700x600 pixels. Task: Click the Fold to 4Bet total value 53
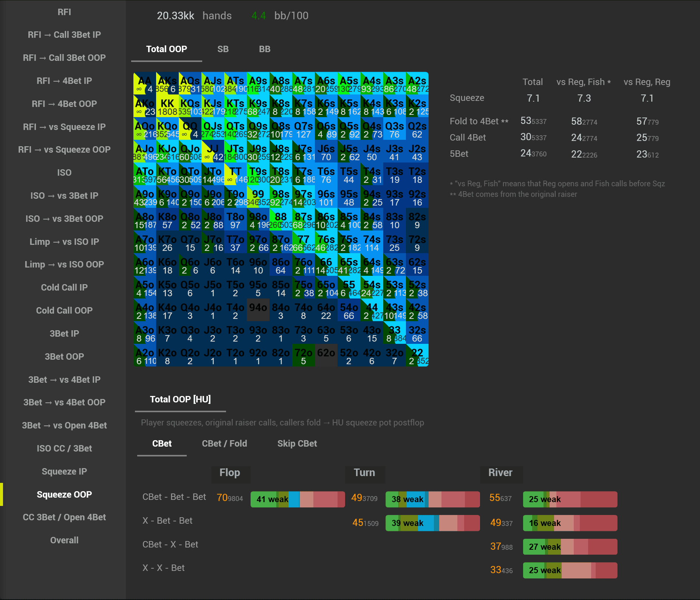click(526, 121)
